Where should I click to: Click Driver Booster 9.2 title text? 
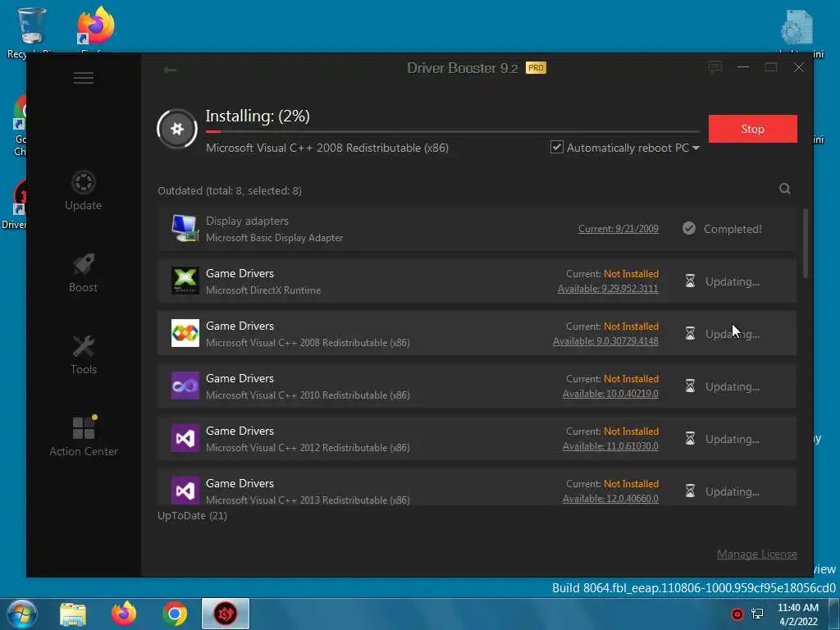pos(463,68)
